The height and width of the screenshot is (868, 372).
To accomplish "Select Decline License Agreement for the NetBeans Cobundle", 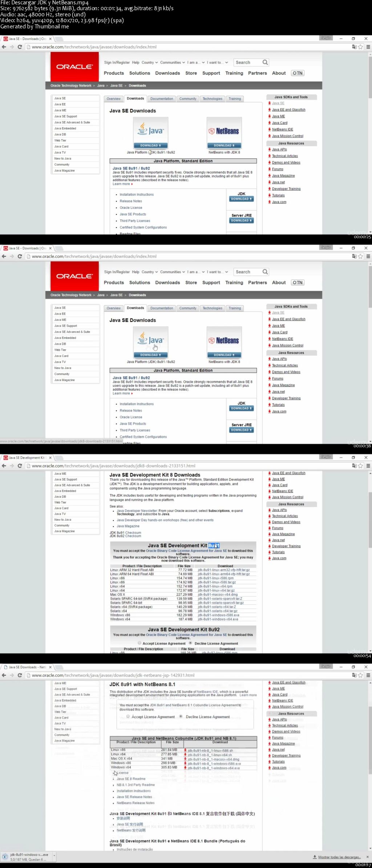I will tap(181, 716).
